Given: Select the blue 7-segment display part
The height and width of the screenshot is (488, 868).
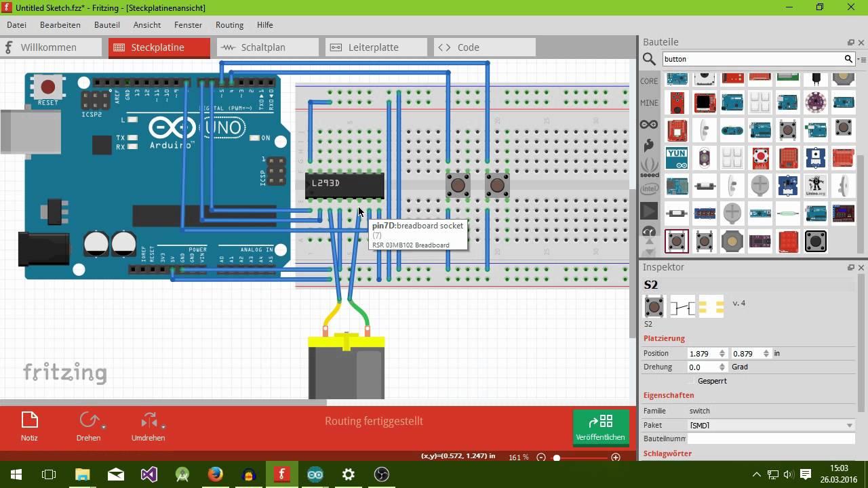Looking at the screenshot, I should point(705,213).
